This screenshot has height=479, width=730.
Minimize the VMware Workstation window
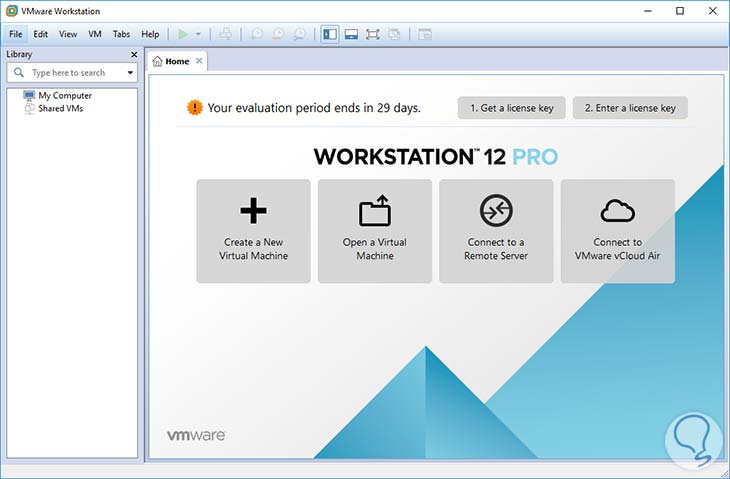[x=648, y=11]
